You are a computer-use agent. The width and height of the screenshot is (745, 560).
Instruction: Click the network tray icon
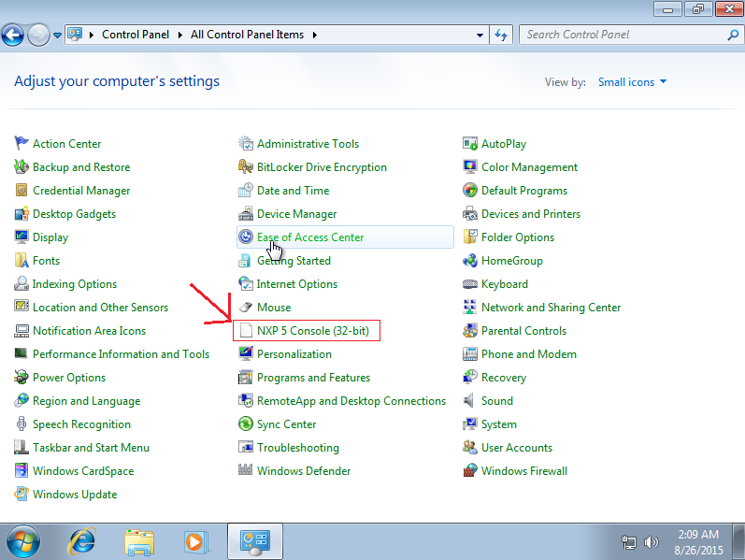[629, 542]
